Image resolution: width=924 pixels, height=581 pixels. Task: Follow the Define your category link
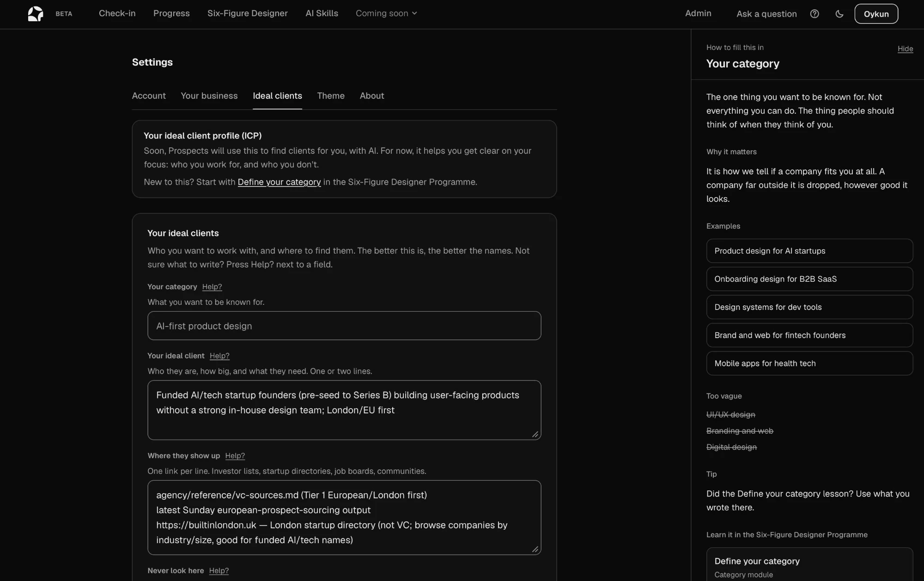tap(279, 182)
